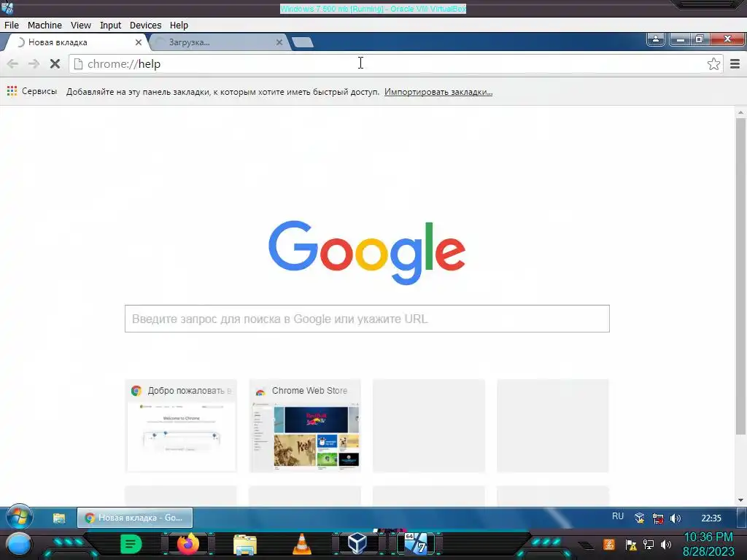The image size is (747, 560).
Task: Focus the chrome://help address bar
Action: pos(395,64)
